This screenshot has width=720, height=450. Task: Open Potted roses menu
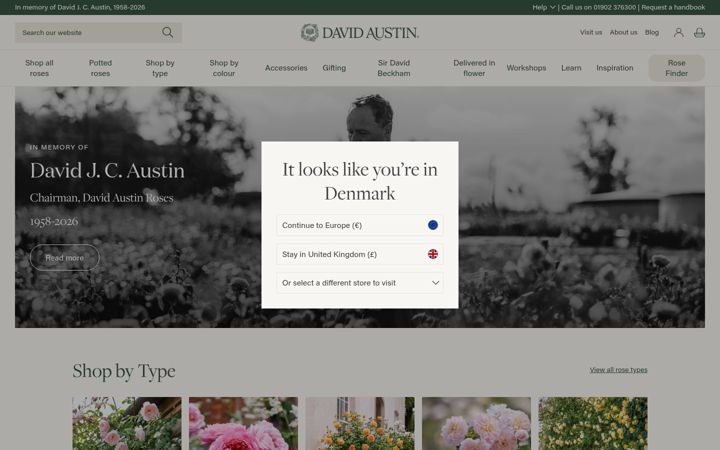[x=101, y=68]
